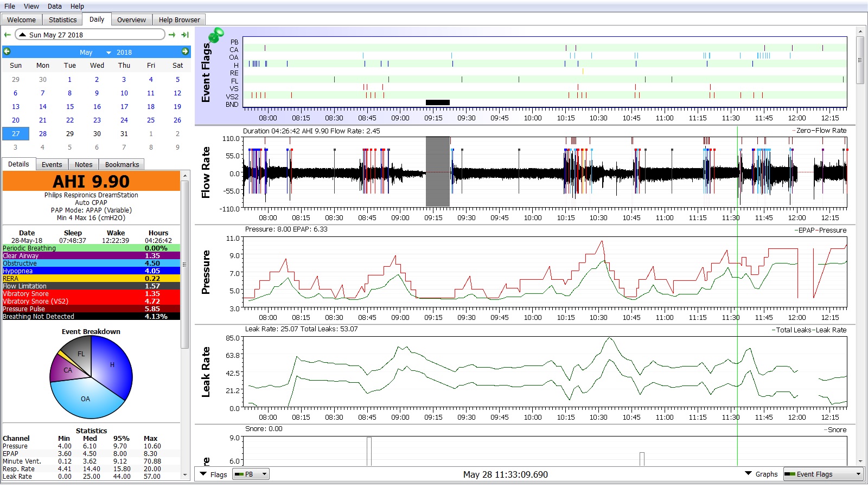Click the left details panel scrollbar

185,264
